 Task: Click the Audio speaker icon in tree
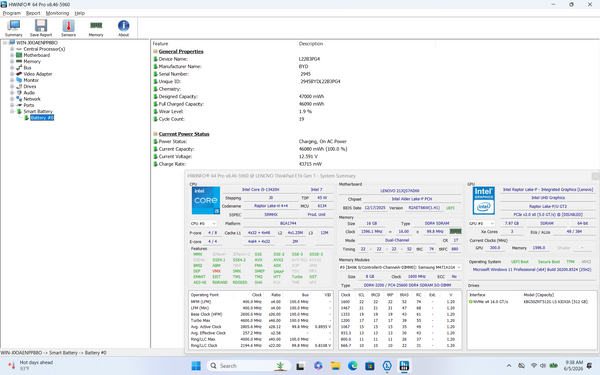click(x=19, y=93)
